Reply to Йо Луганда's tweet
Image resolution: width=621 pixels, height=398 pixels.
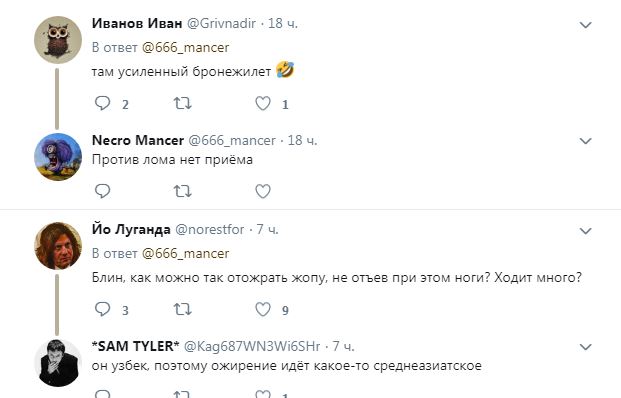pos(103,309)
